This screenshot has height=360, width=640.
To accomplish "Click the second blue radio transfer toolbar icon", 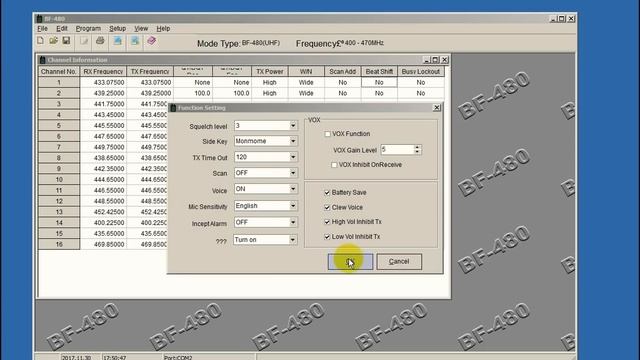I will 135,40.
